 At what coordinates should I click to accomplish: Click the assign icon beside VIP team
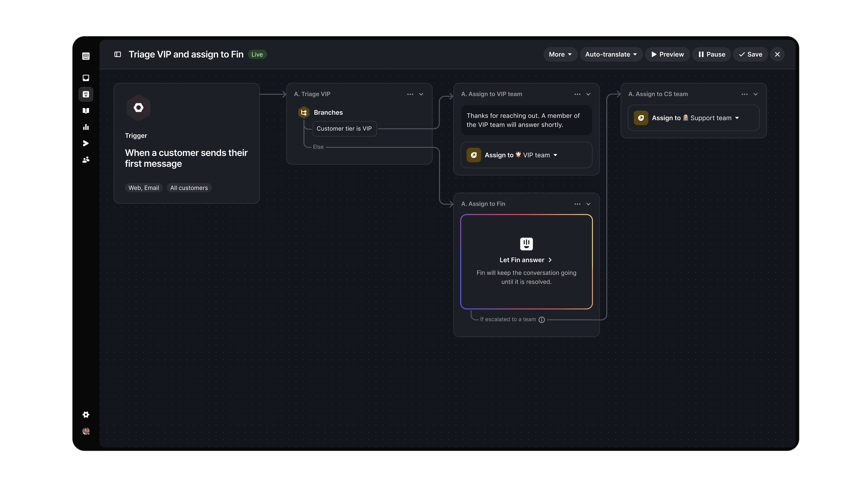point(474,155)
